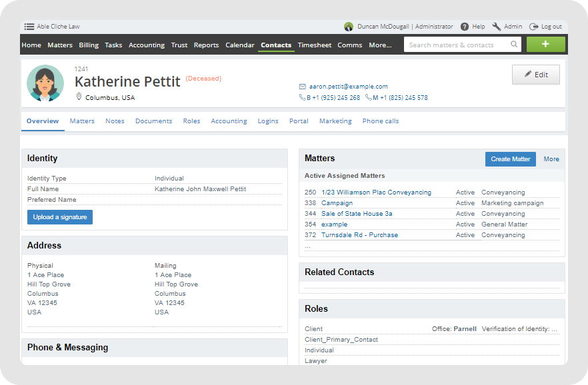The height and width of the screenshot is (385, 588).
Task: Open the More navigation menu
Action: [379, 45]
